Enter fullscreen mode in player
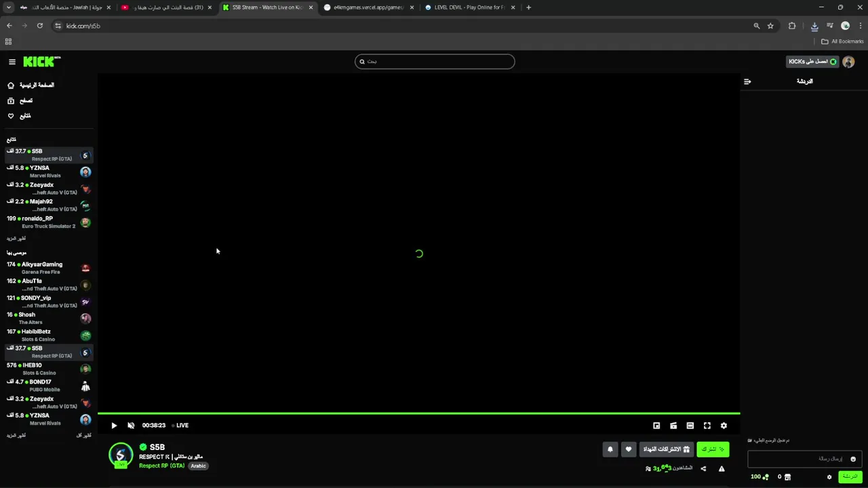Image resolution: width=868 pixels, height=488 pixels. pyautogui.click(x=707, y=426)
